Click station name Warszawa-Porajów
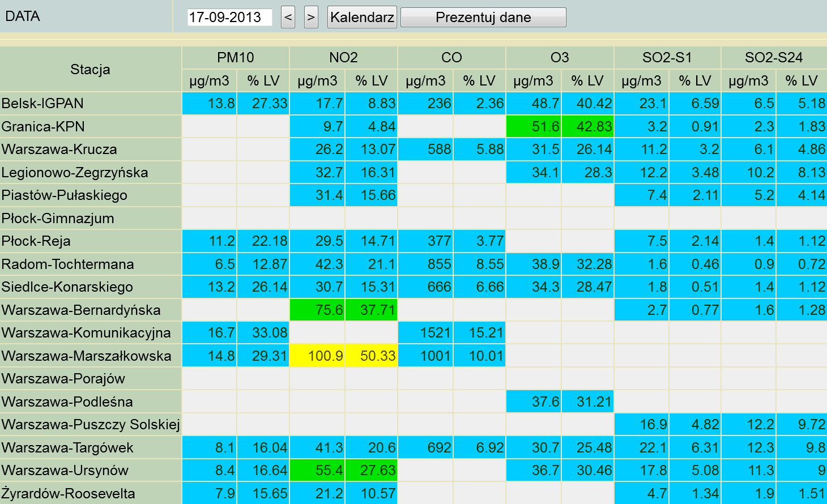Image resolution: width=827 pixels, height=504 pixels. pyautogui.click(x=63, y=379)
